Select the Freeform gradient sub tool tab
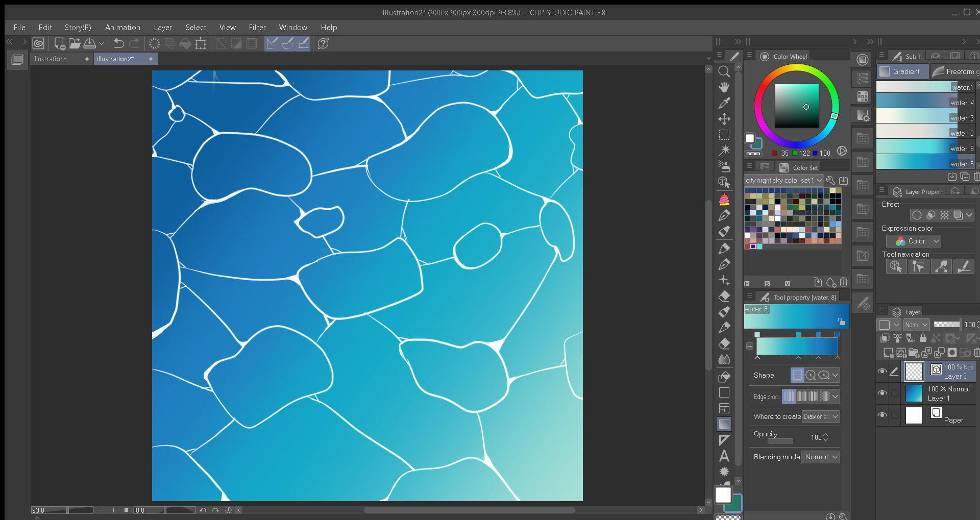 (954, 71)
